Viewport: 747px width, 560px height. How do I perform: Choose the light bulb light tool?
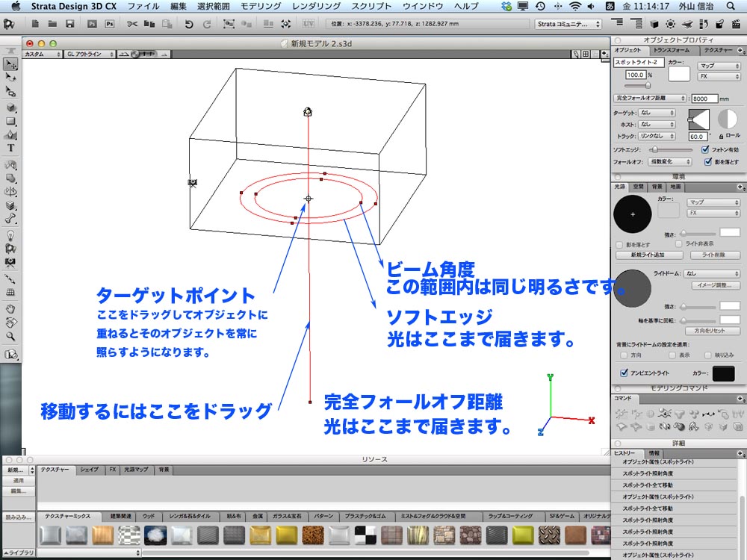tap(10, 235)
